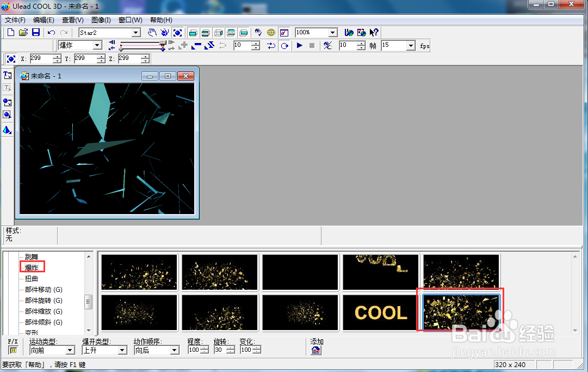The height and width of the screenshot is (372, 588).
Task: Click the globe wireframe icon
Action: click(271, 33)
